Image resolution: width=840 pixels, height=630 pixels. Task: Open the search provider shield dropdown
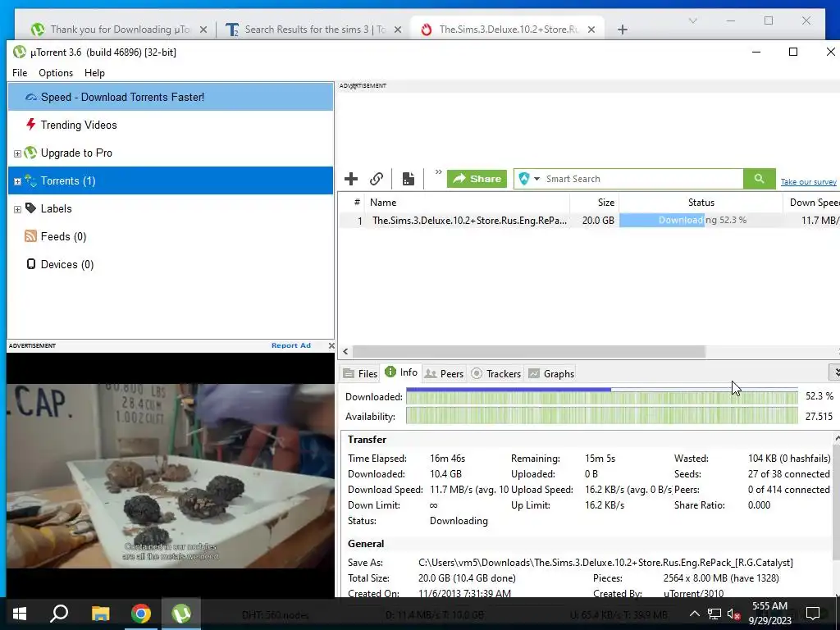click(x=529, y=178)
